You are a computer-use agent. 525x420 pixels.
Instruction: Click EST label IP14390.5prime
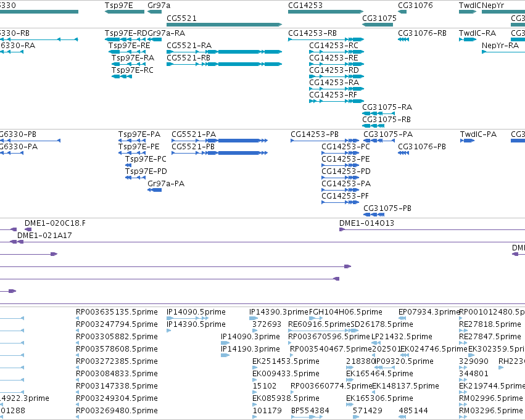(196, 324)
